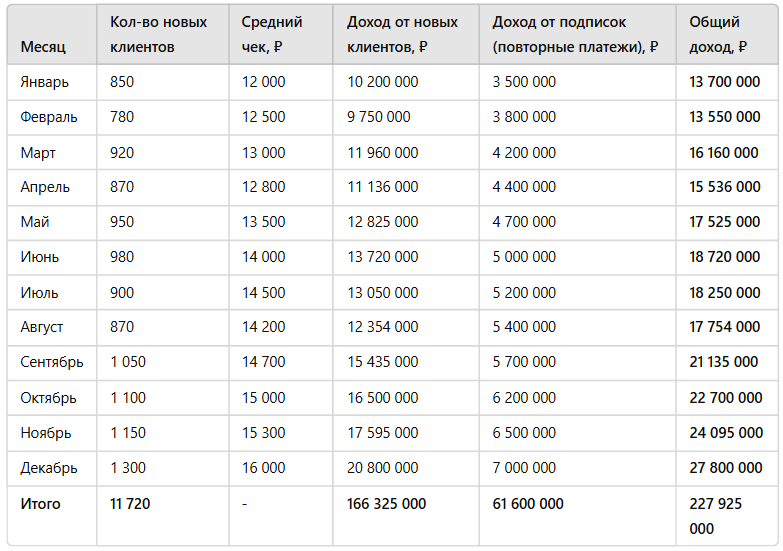Select the Май subscription income 4 700 000
This screenshot has height=551, width=783.
[x=524, y=222]
